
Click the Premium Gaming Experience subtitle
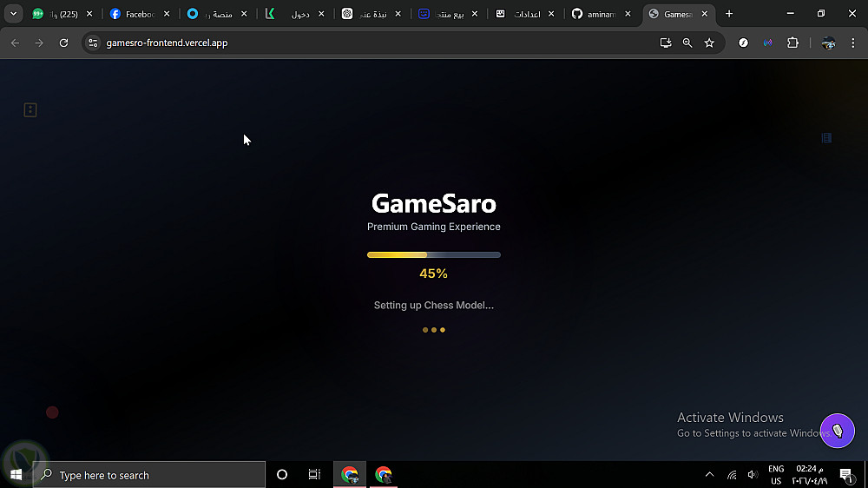[x=433, y=227]
